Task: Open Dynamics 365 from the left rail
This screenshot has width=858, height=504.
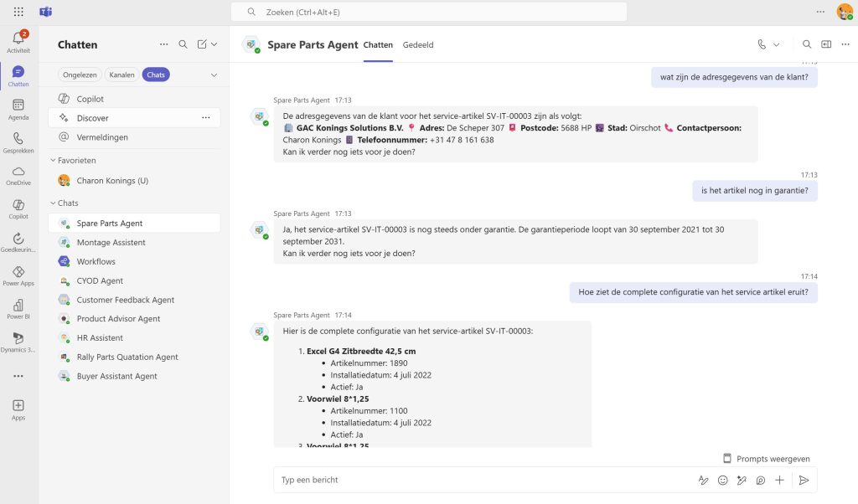Action: [x=18, y=342]
